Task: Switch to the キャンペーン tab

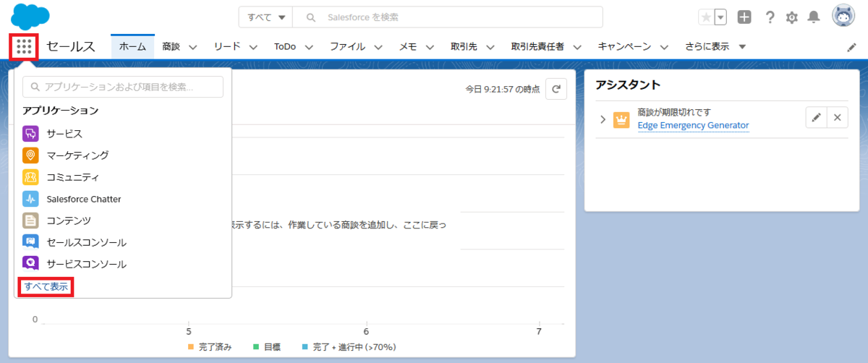Action: 624,47
